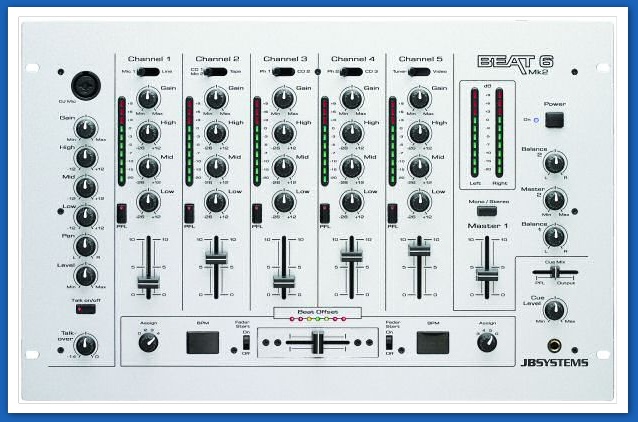
Task: Click Channel 3 High knob
Action: pyautogui.click(x=284, y=133)
